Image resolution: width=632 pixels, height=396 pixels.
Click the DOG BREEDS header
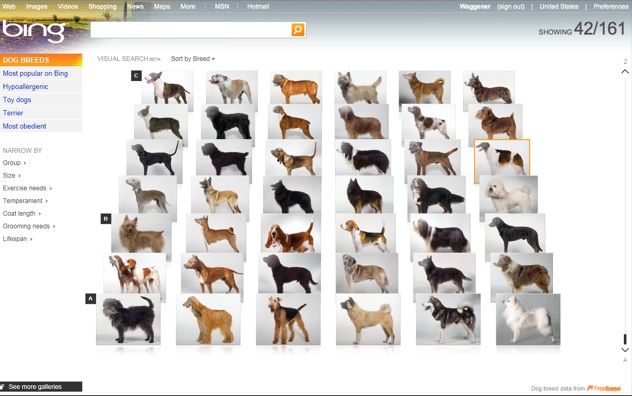[41, 60]
